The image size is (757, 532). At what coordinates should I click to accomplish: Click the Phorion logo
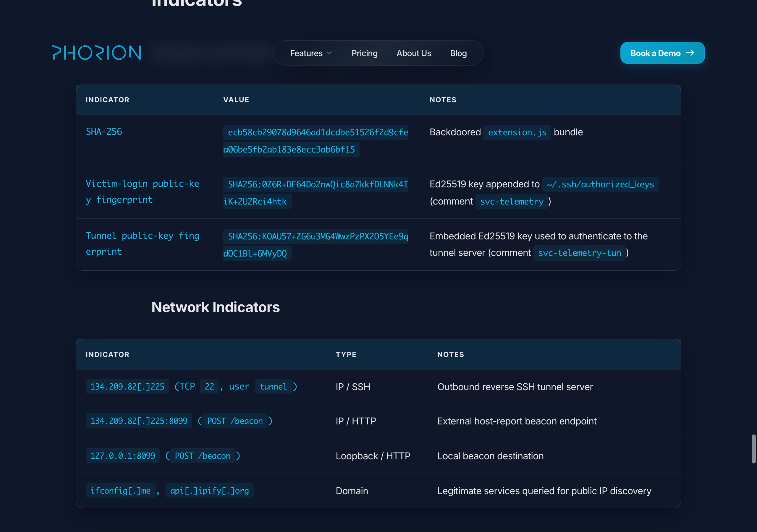click(97, 53)
